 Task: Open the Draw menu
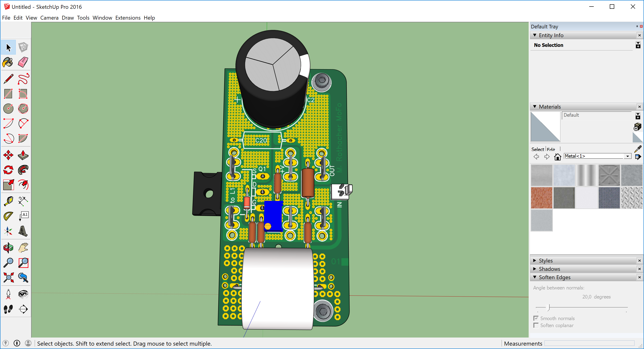coord(68,18)
